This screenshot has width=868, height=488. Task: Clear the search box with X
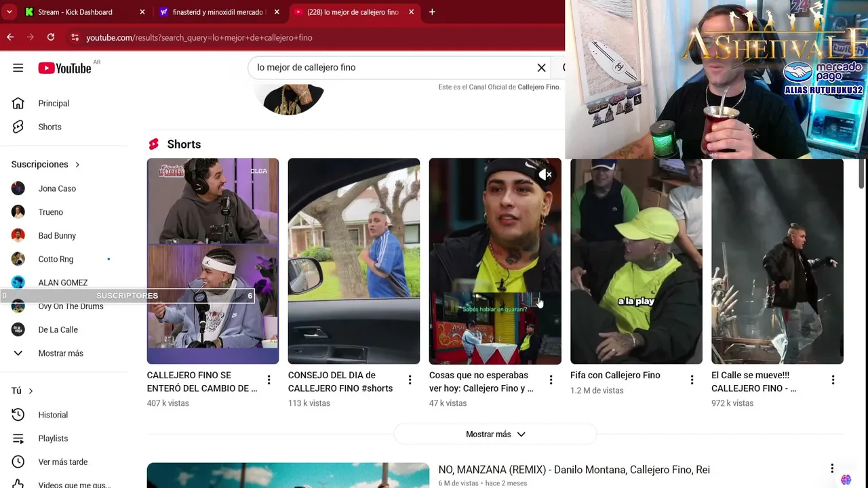pos(541,68)
